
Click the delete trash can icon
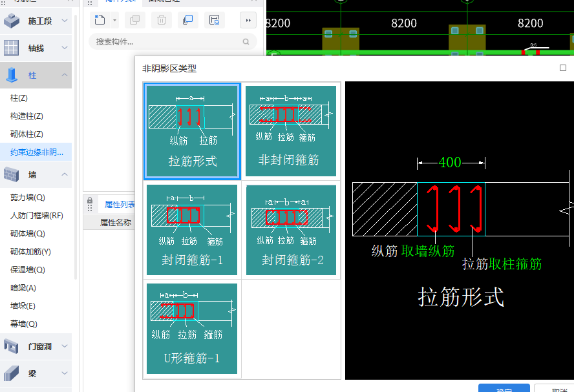162,20
